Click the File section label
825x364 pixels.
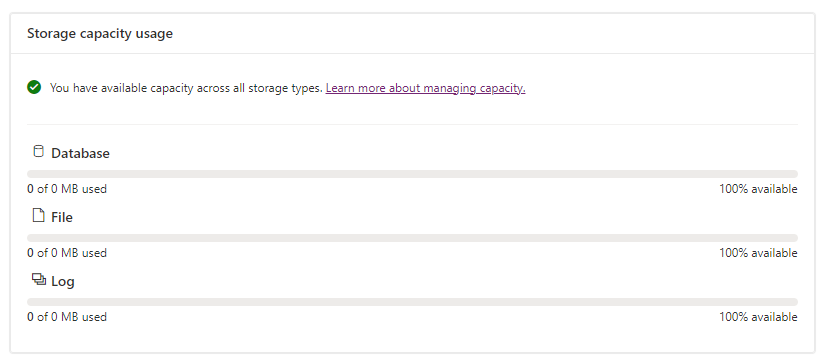pyautogui.click(x=62, y=217)
